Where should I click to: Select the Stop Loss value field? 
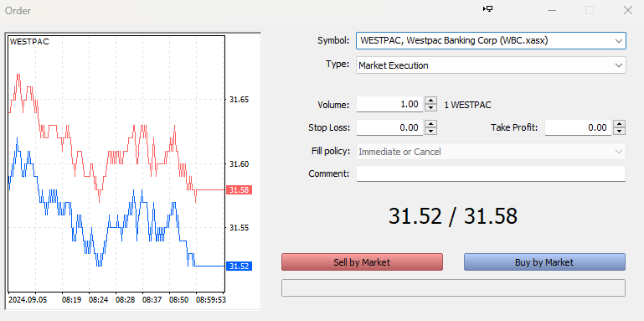point(389,127)
